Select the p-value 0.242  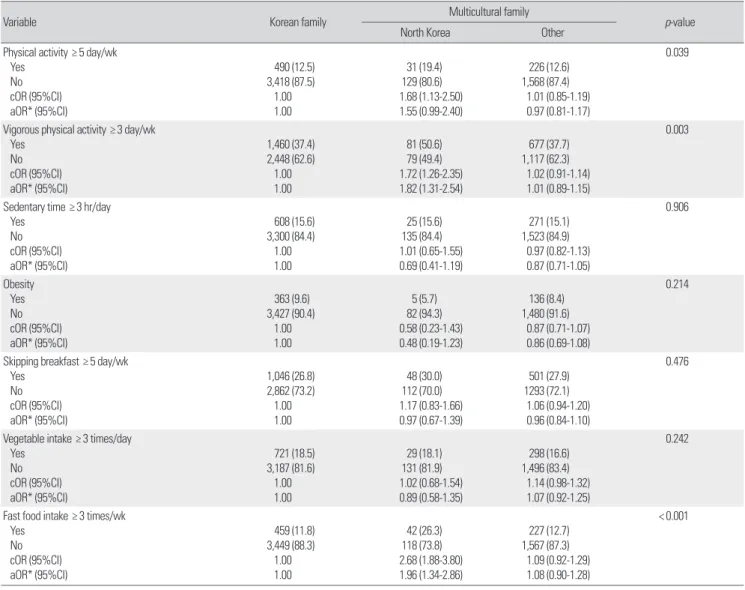[677, 438]
